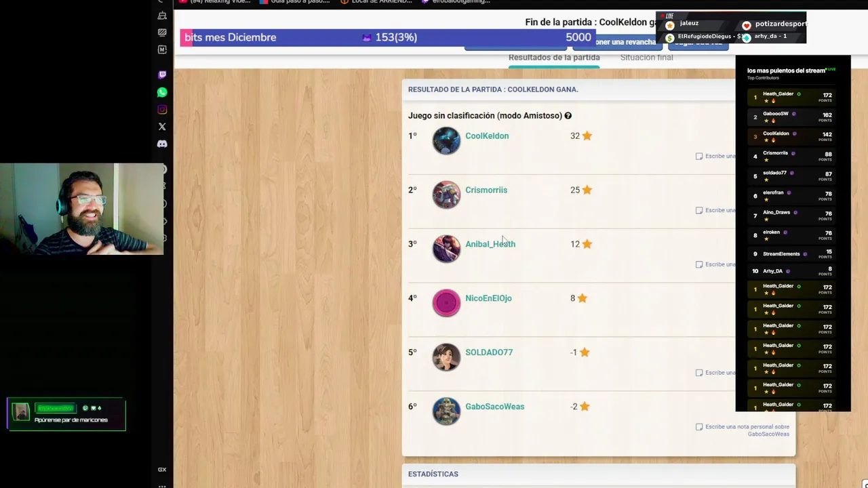Image resolution: width=868 pixels, height=488 pixels.
Task: Tick the personal note checkbox for Anibal_Heath
Action: (699, 264)
